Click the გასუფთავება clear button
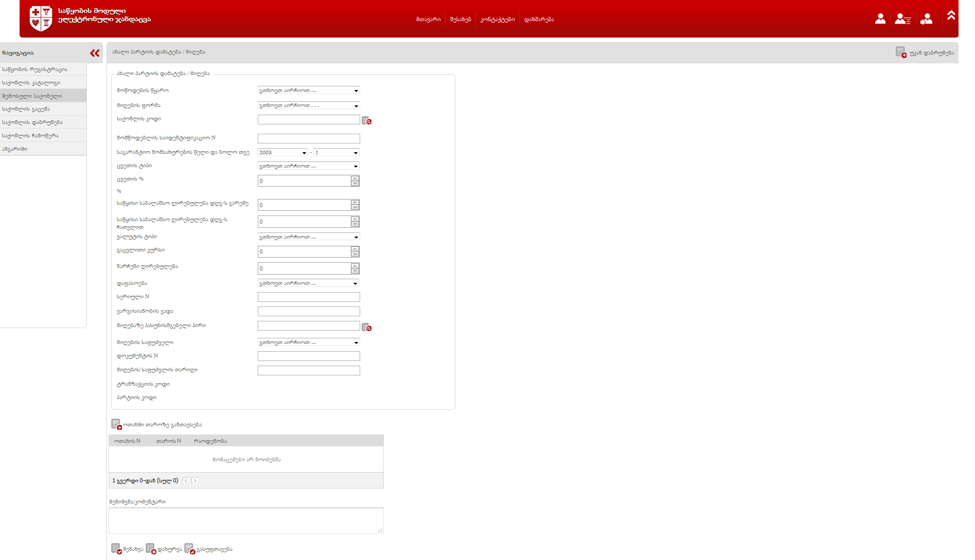 (208, 549)
